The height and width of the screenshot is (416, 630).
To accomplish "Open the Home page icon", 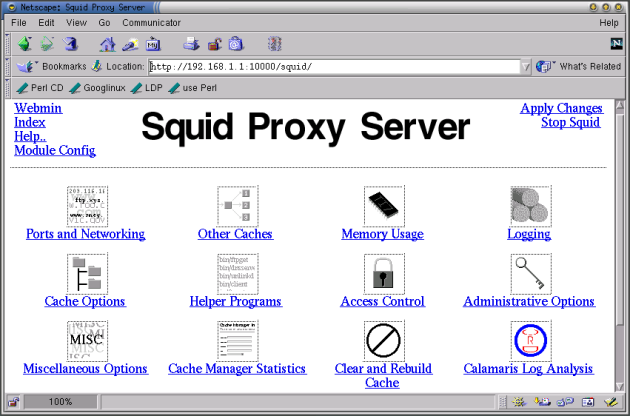I will [107, 44].
